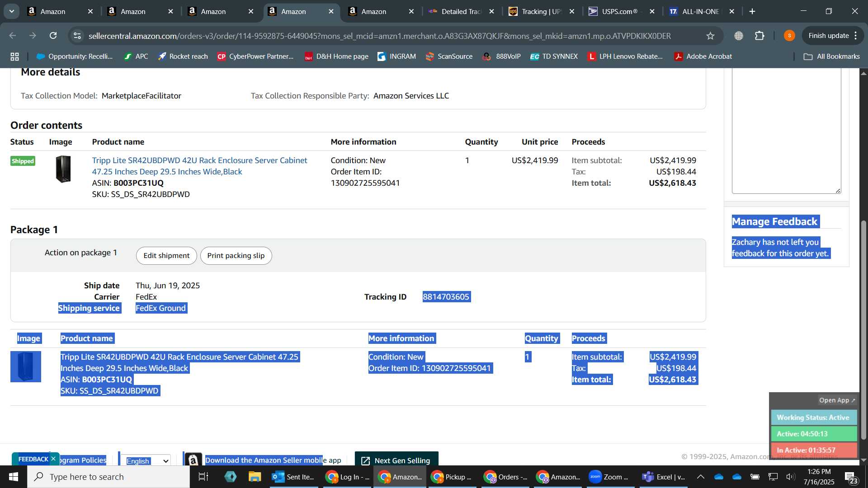Open the LPH Lenovo Rebate bookmark
868x488 pixels.
(x=625, y=56)
